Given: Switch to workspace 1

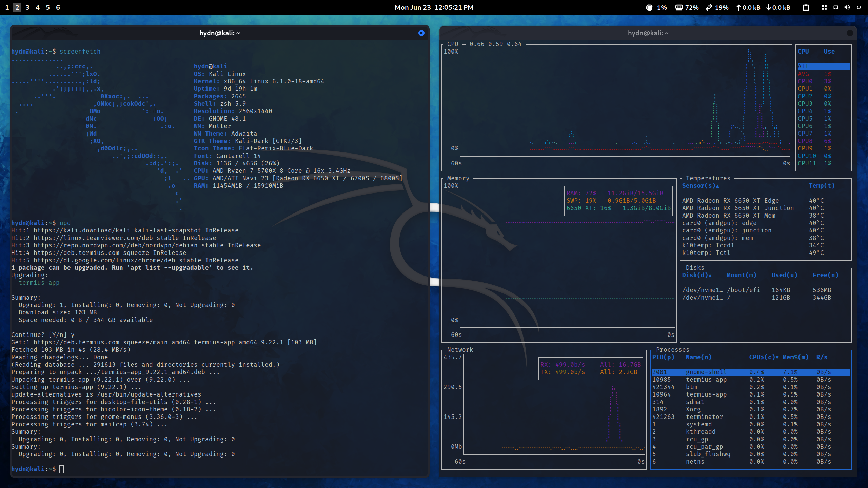Looking at the screenshot, I should point(7,7).
